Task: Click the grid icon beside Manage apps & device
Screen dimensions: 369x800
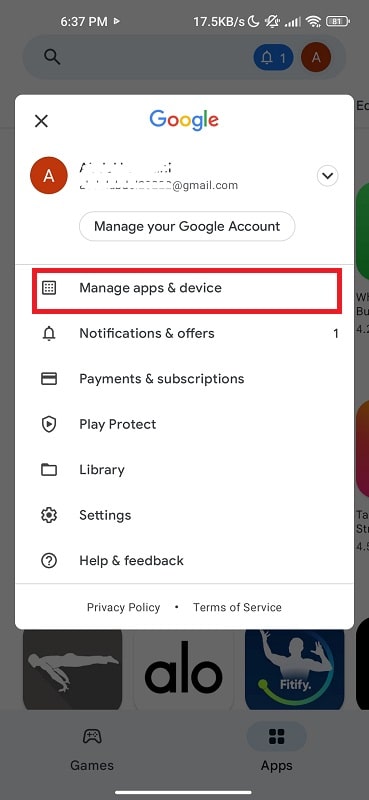Action: point(49,288)
